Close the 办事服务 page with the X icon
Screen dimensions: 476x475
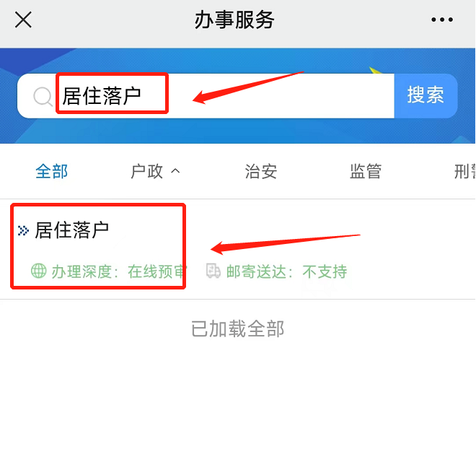pos(23,19)
